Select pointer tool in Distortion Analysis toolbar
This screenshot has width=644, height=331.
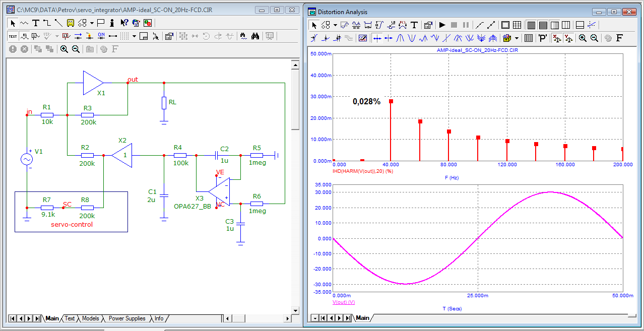[x=314, y=25]
